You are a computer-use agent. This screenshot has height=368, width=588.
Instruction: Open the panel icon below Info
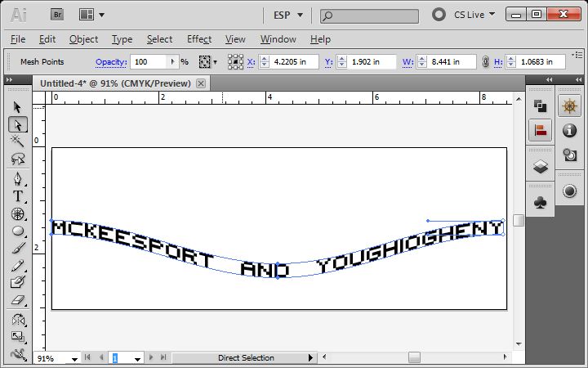coord(569,155)
